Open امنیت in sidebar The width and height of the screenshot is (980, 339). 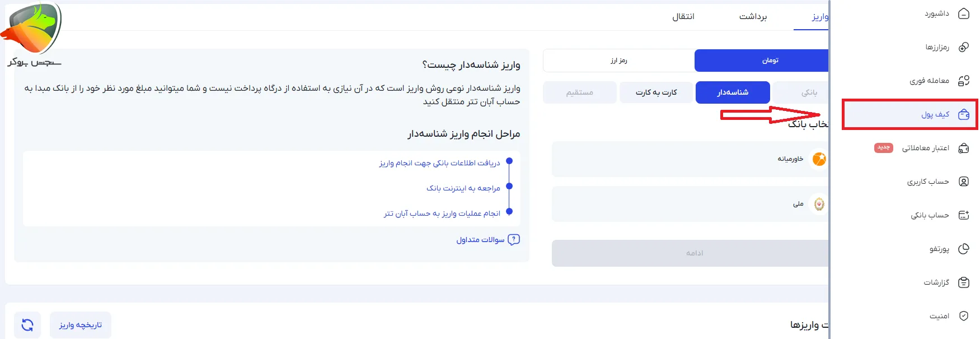(x=939, y=316)
